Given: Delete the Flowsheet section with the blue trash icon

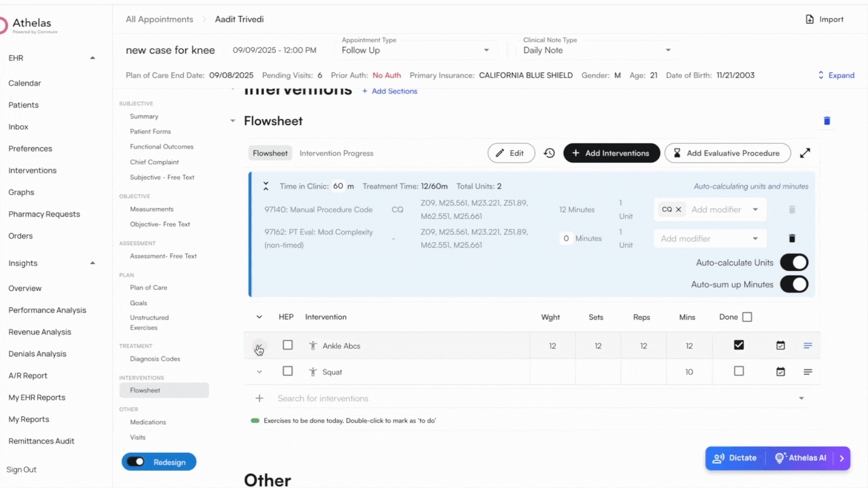Looking at the screenshot, I should pyautogui.click(x=827, y=121).
